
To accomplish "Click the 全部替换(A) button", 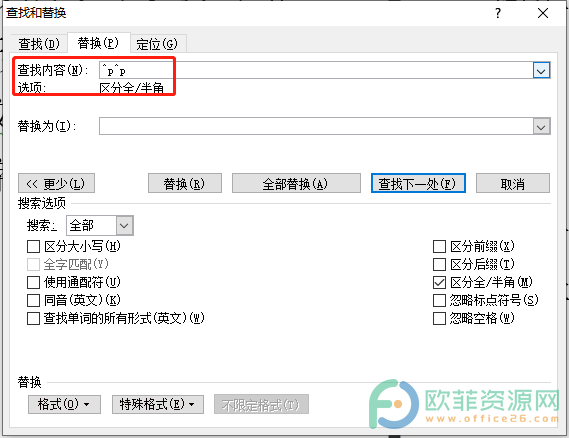I will 296,183.
